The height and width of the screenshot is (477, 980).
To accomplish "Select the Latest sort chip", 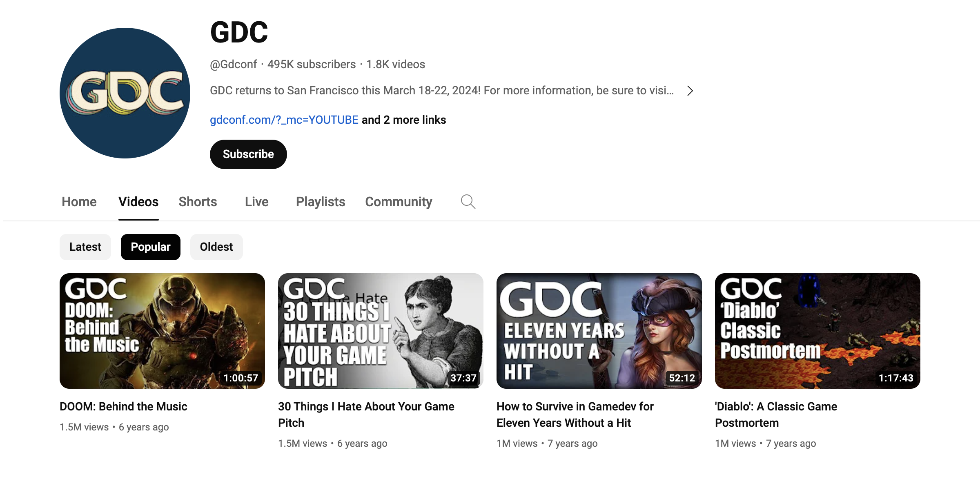I will (85, 247).
